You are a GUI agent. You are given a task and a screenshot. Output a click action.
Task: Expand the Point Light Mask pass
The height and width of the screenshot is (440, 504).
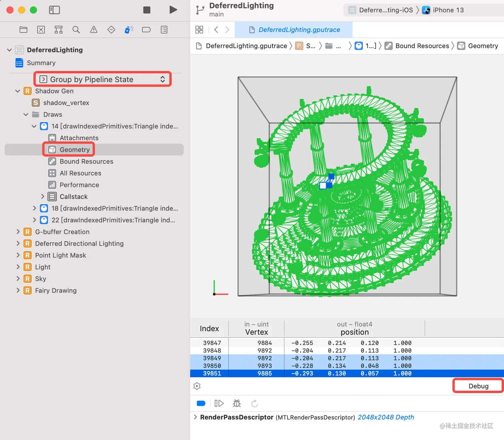point(18,255)
